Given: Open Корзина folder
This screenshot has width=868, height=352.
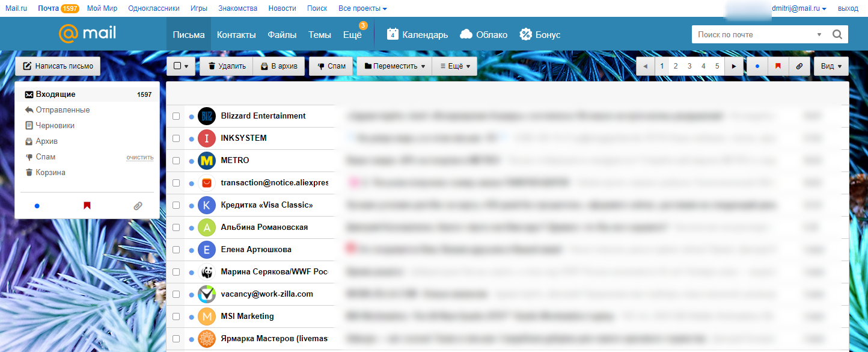Looking at the screenshot, I should tap(50, 173).
